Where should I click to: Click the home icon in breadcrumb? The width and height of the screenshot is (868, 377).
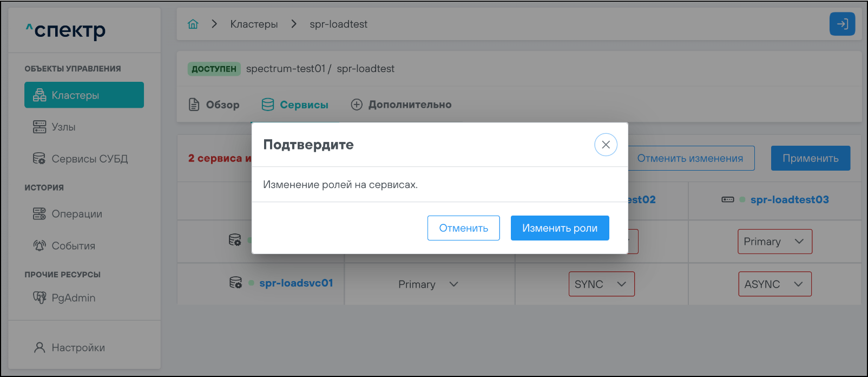193,24
